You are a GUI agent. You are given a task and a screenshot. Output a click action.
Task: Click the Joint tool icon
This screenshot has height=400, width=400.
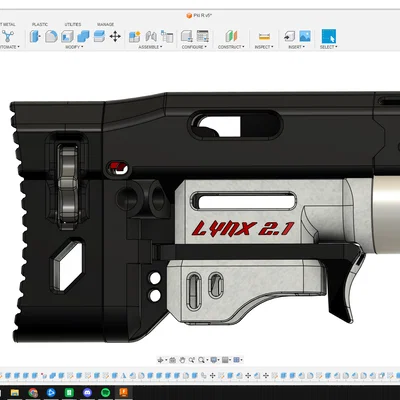click(x=151, y=36)
